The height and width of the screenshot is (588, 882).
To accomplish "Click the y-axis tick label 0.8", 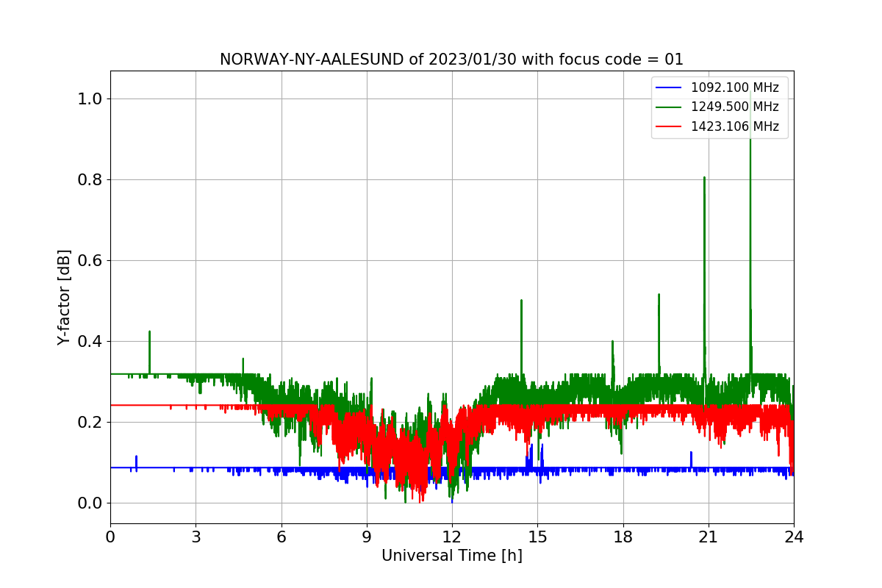I will click(90, 180).
